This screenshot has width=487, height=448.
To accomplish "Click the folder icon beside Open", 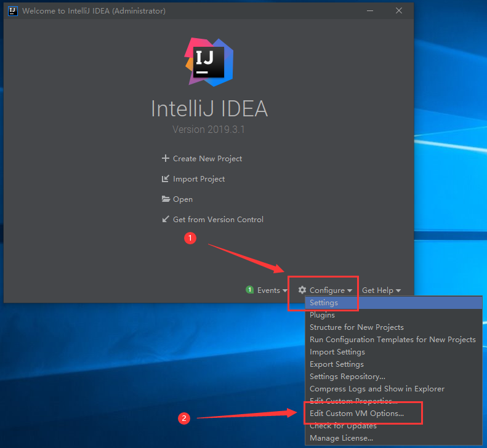I will coord(165,199).
